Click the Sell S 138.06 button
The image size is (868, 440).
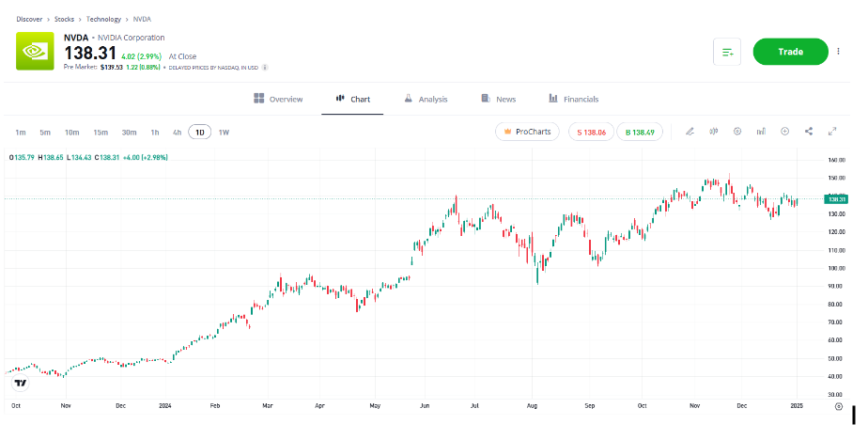pyautogui.click(x=591, y=132)
